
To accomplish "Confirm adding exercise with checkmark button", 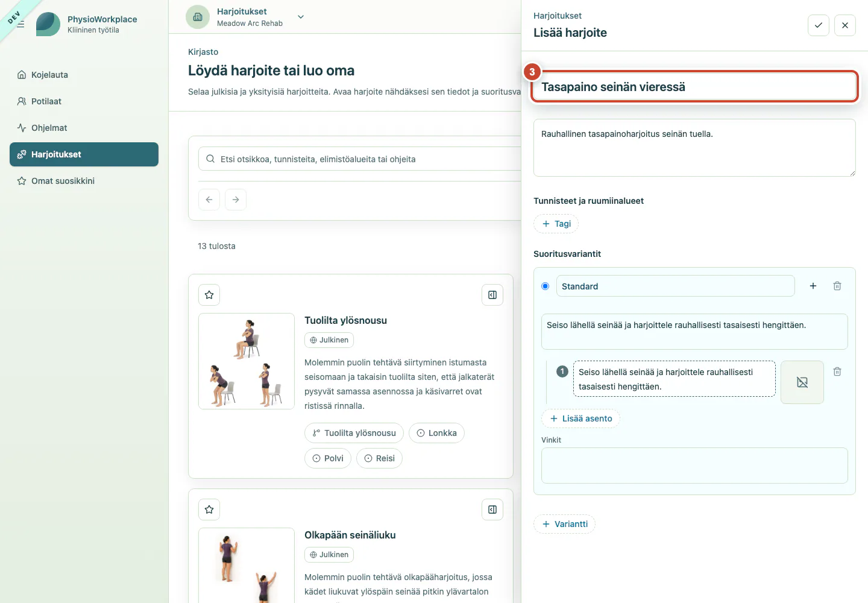I will 819,25.
